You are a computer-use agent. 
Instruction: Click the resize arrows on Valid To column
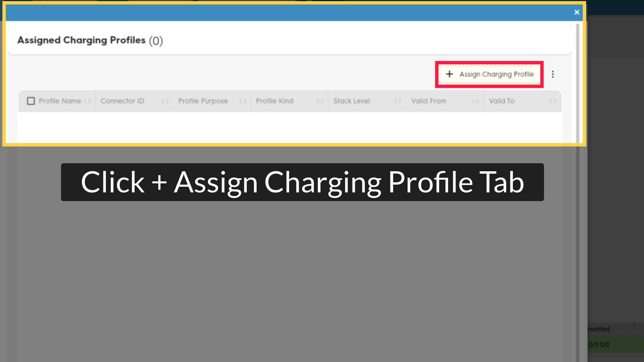553,101
